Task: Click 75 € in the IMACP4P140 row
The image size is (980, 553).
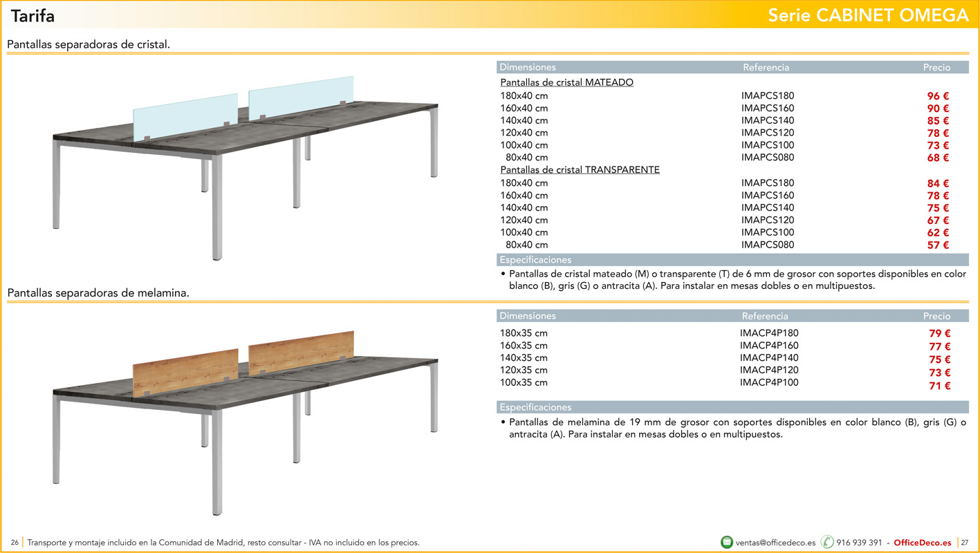Action: coord(939,360)
